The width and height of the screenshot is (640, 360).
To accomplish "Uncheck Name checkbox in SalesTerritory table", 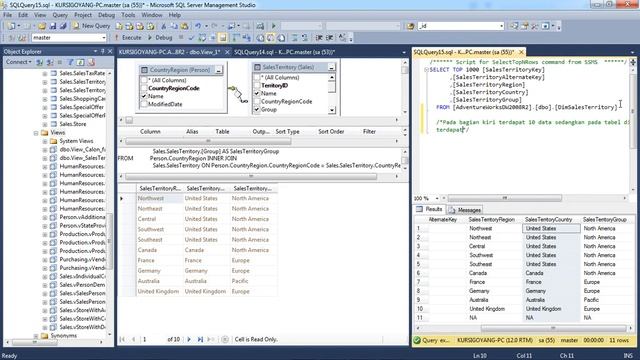I will click(x=257, y=93).
